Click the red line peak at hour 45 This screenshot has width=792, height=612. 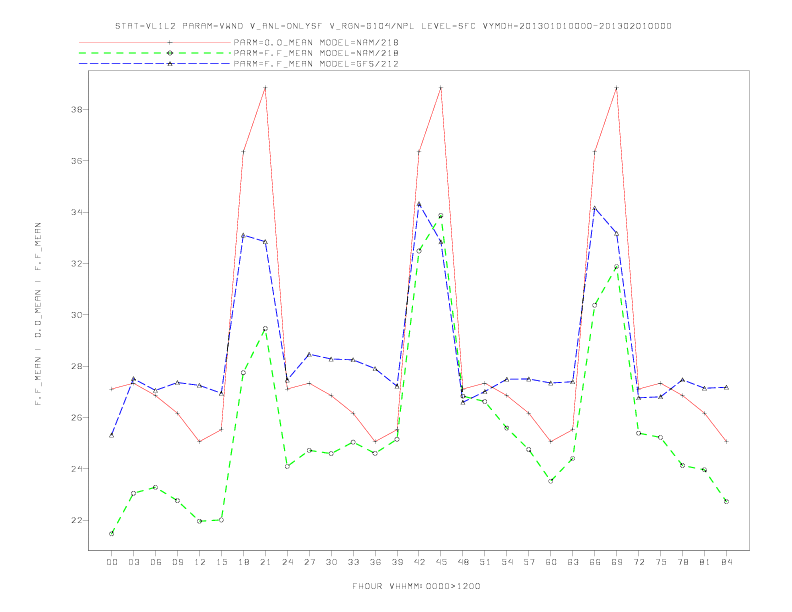[441, 88]
